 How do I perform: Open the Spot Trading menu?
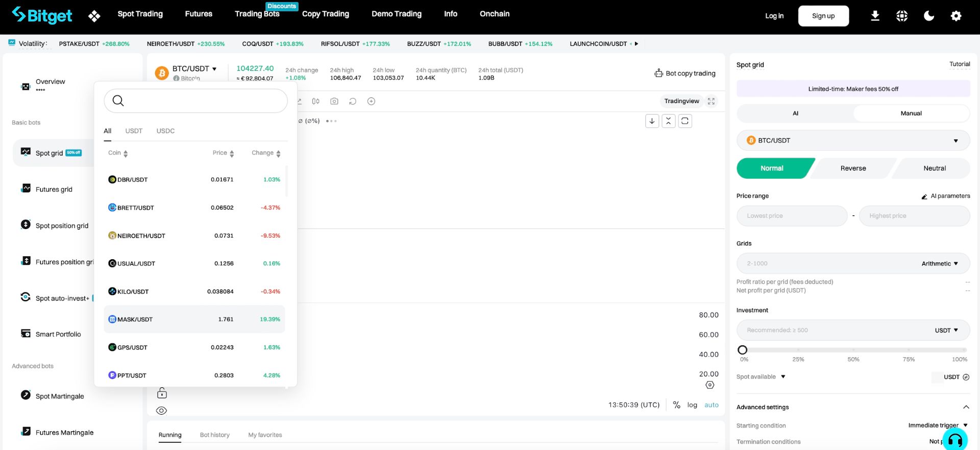140,14
